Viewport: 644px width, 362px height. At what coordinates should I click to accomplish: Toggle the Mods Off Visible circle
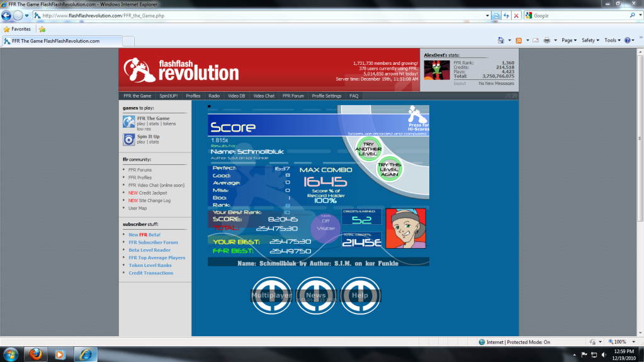[x=325, y=225]
